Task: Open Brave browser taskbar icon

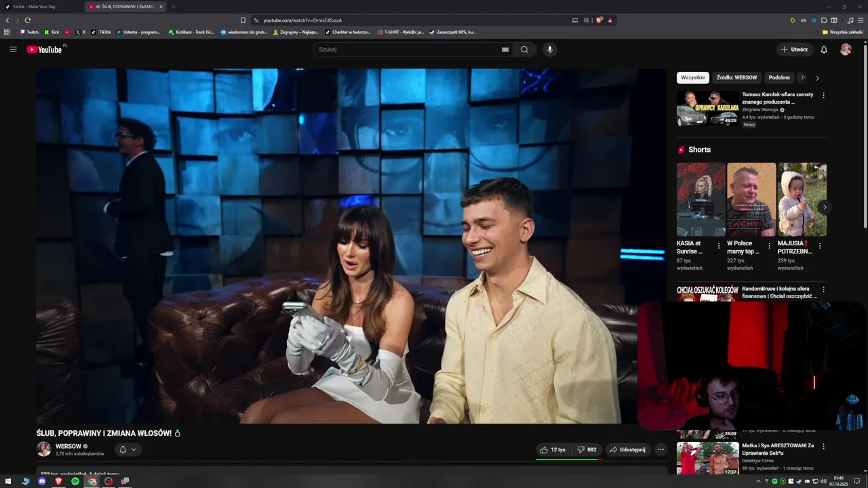Action: (58, 481)
